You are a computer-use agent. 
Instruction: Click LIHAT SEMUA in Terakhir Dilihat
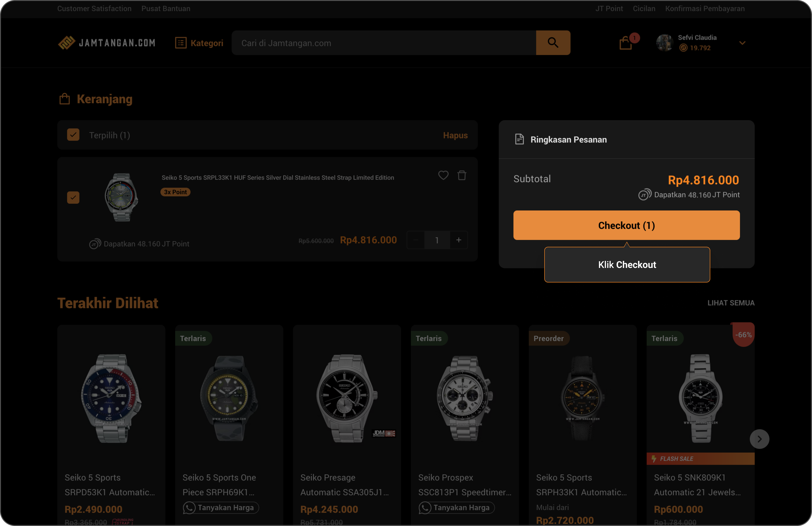731,303
